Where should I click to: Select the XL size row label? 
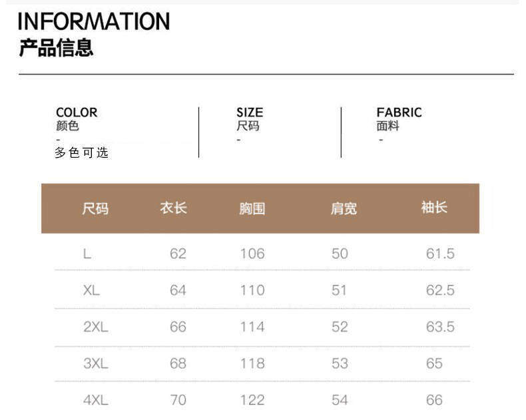pyautogui.click(x=92, y=290)
